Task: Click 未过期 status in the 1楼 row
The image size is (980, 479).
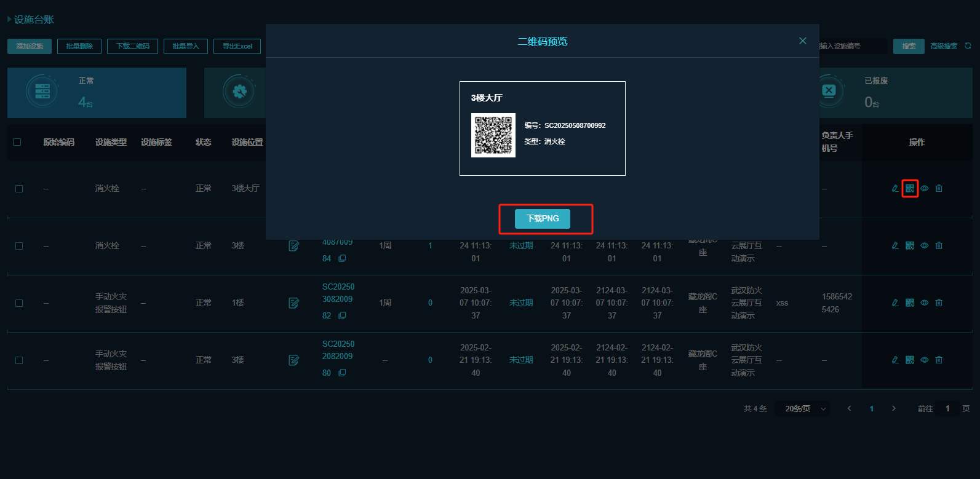Action: pos(521,303)
